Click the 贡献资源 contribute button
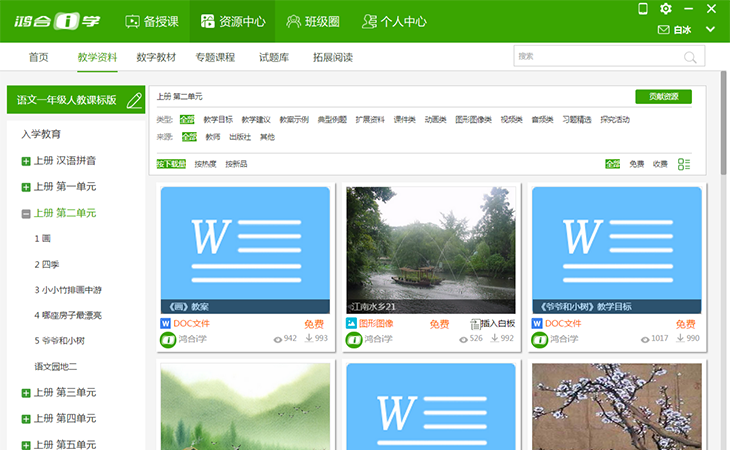 pyautogui.click(x=663, y=97)
